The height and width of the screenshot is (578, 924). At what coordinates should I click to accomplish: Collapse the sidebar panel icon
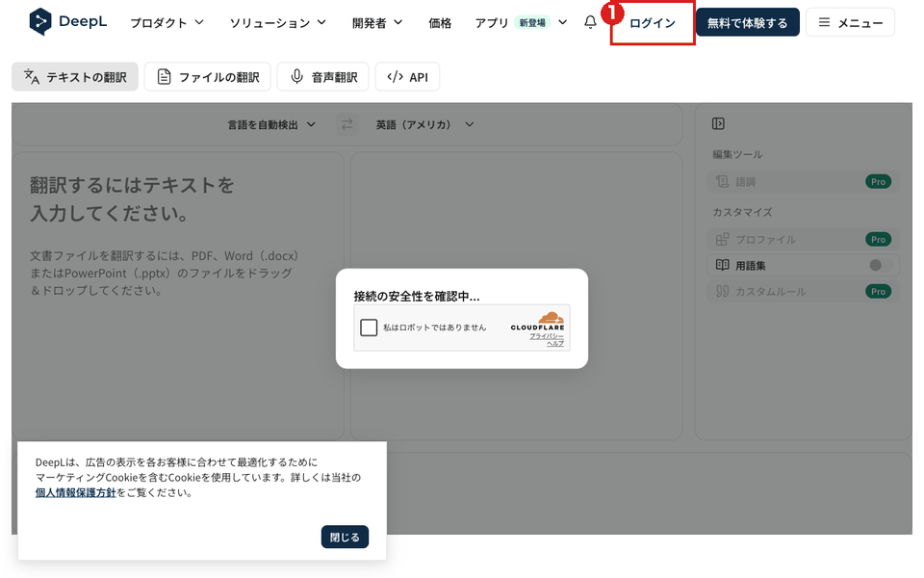pos(718,123)
